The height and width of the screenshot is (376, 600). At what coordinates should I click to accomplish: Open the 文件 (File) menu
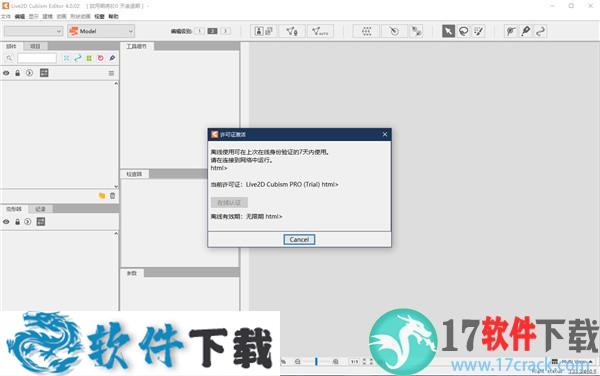pyautogui.click(x=6, y=16)
